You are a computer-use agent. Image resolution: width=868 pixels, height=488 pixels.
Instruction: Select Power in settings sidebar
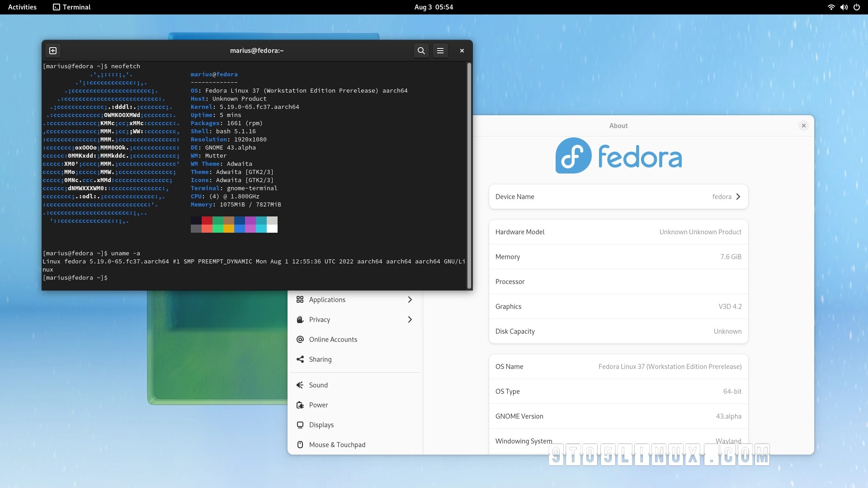[x=318, y=405]
